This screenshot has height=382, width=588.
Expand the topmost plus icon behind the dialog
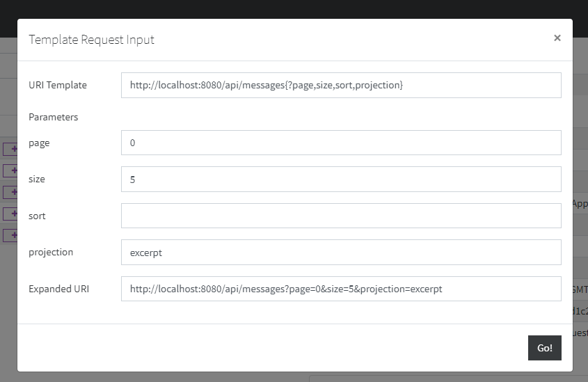click(x=12, y=149)
